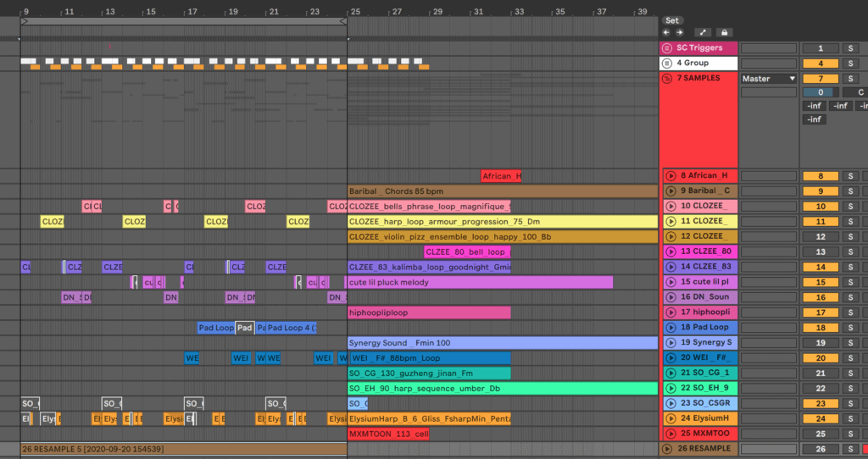Select the 18 Pad Loop track header
Viewport: 868px width, 459px height.
tap(704, 328)
